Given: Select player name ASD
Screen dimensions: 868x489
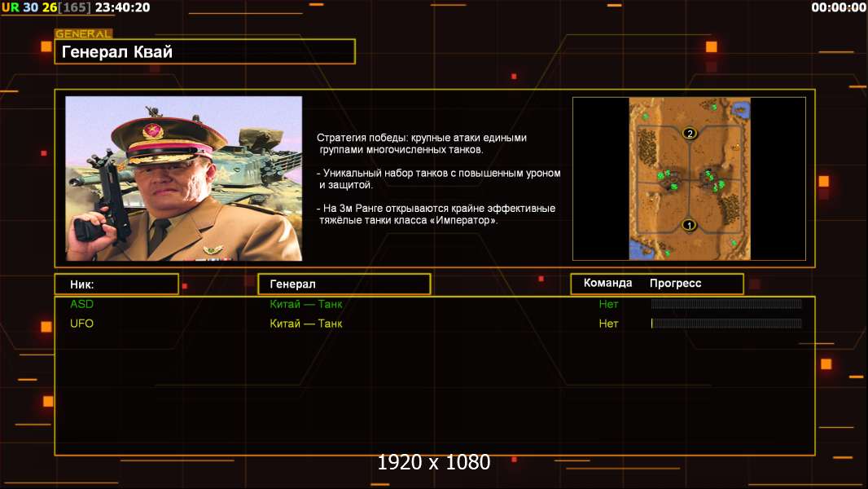Looking at the screenshot, I should (82, 304).
